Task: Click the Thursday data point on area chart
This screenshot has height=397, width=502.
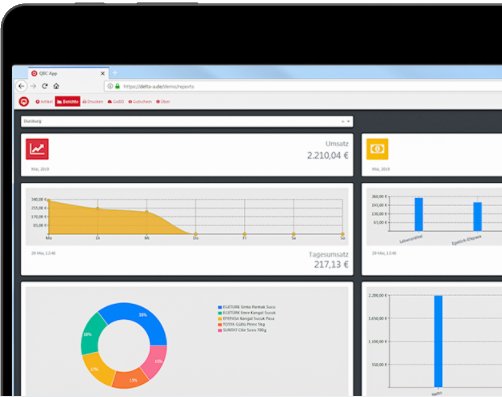Action: pos(196,234)
